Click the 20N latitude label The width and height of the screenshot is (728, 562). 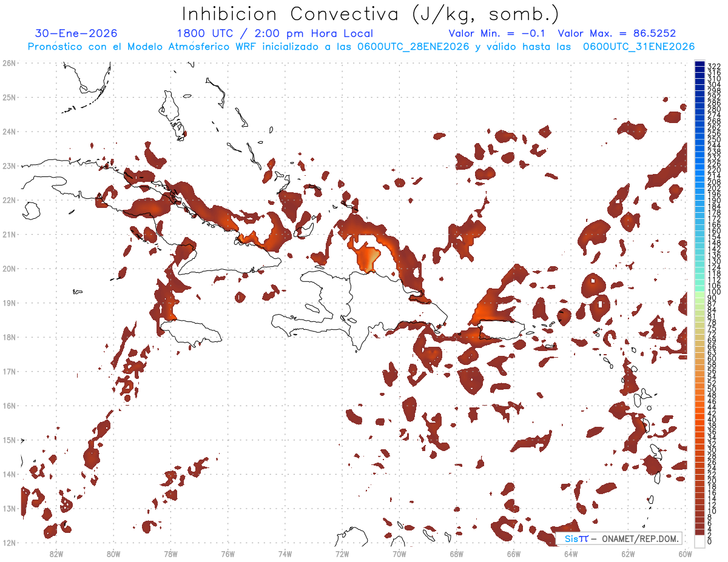9,269
